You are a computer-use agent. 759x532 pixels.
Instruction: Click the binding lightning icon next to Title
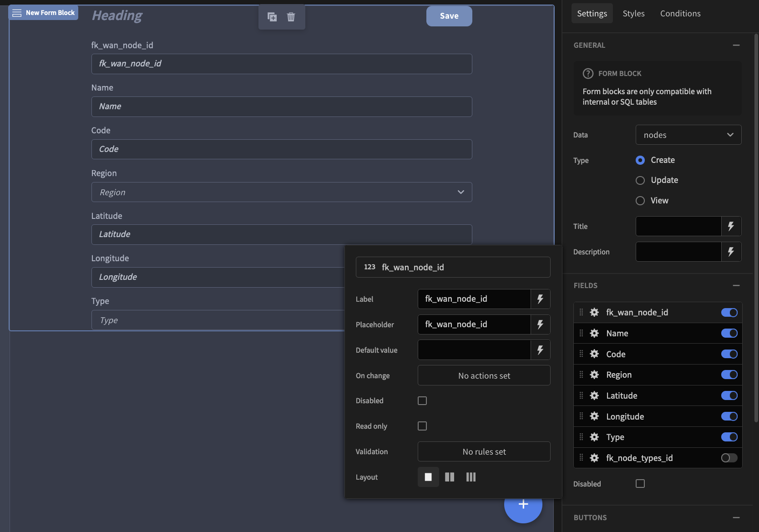point(731,226)
